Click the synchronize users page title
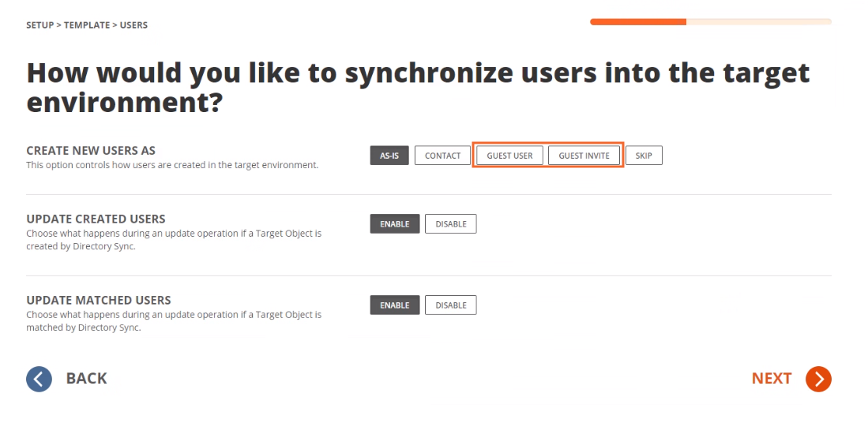The height and width of the screenshot is (427, 868). pos(418,87)
